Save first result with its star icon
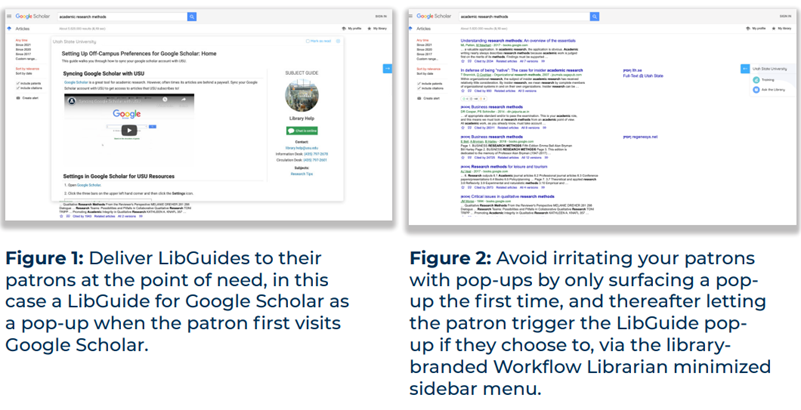The height and width of the screenshot is (410, 801). [463, 60]
